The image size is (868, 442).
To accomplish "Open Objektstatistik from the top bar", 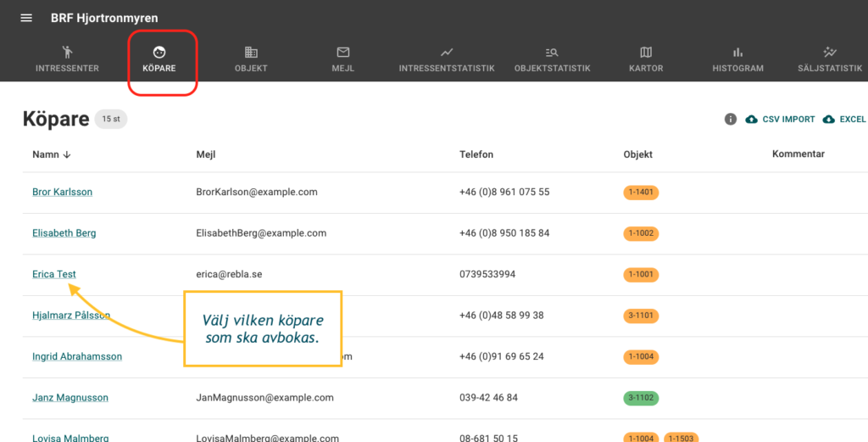I will (x=552, y=59).
